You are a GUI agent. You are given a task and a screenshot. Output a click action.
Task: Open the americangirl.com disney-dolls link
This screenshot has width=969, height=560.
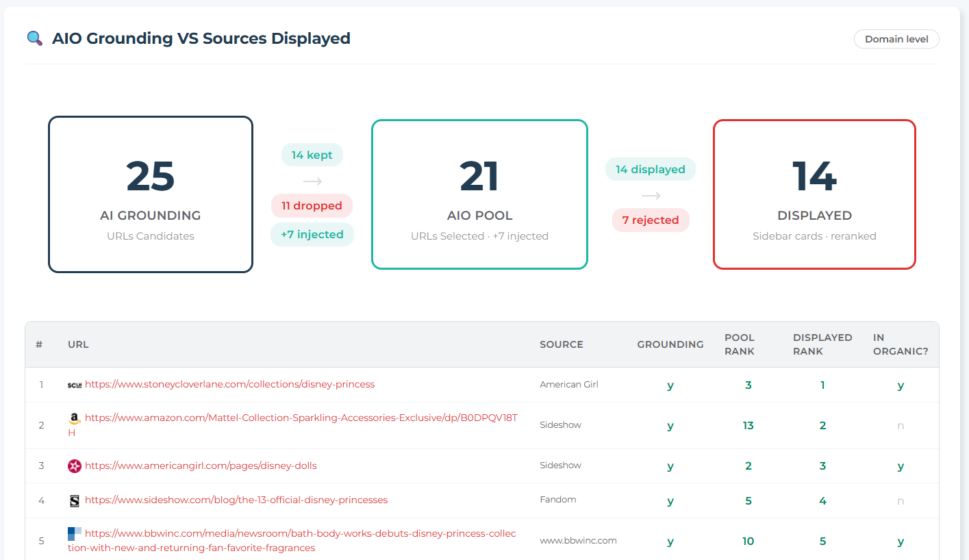pos(201,466)
